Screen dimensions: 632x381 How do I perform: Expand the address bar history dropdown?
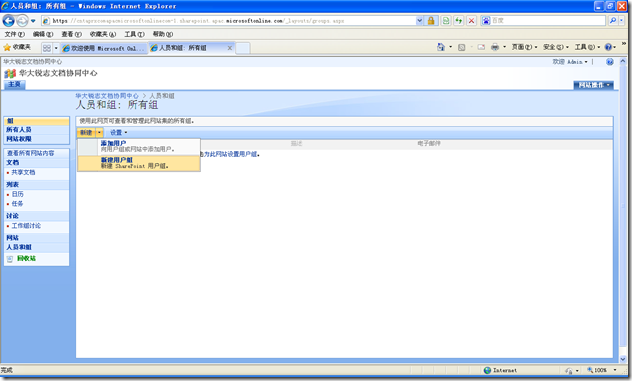point(420,21)
